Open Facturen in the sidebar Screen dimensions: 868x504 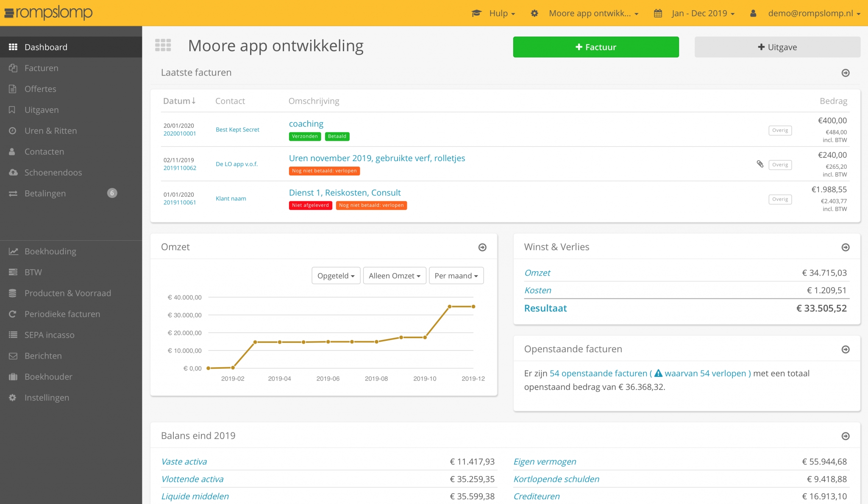(42, 68)
